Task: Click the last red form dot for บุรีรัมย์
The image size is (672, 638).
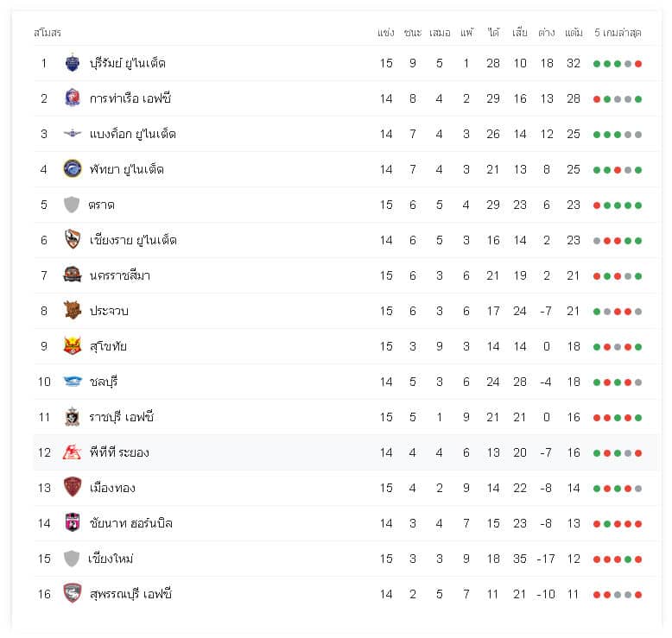Action: (638, 64)
